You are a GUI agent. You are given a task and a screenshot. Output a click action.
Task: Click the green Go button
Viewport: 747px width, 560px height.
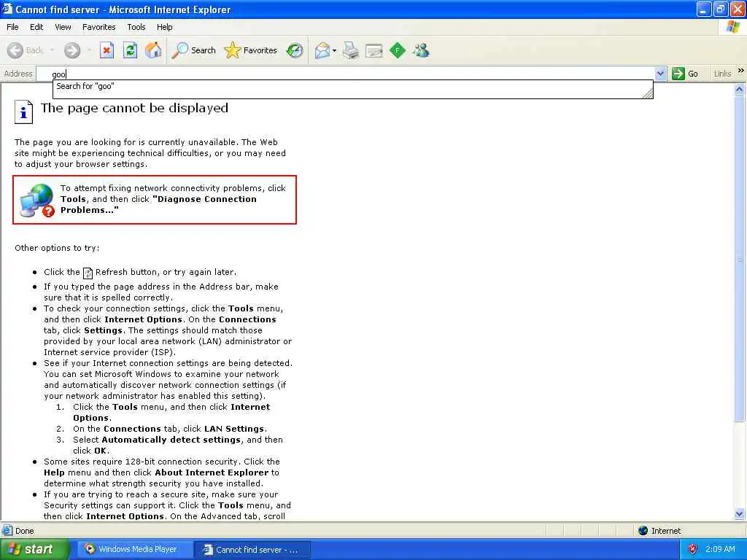(x=685, y=74)
